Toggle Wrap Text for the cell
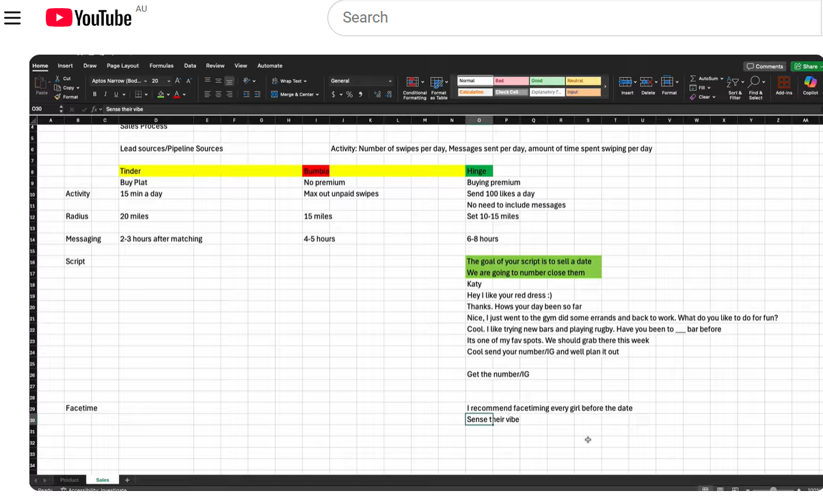823x504 pixels. tap(289, 81)
